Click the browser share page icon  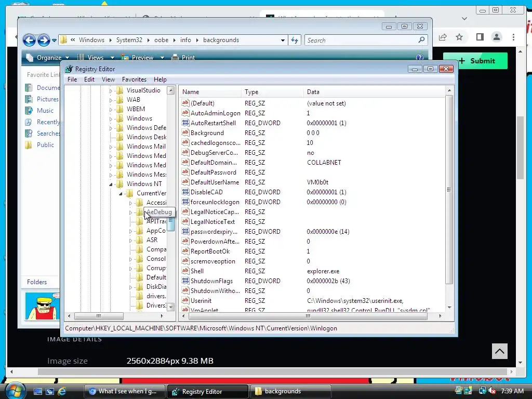point(443,37)
